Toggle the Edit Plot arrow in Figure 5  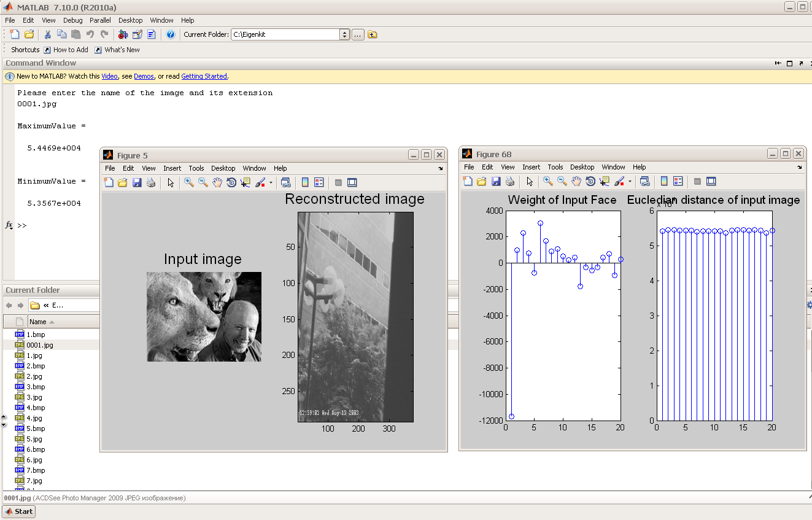[x=171, y=182]
